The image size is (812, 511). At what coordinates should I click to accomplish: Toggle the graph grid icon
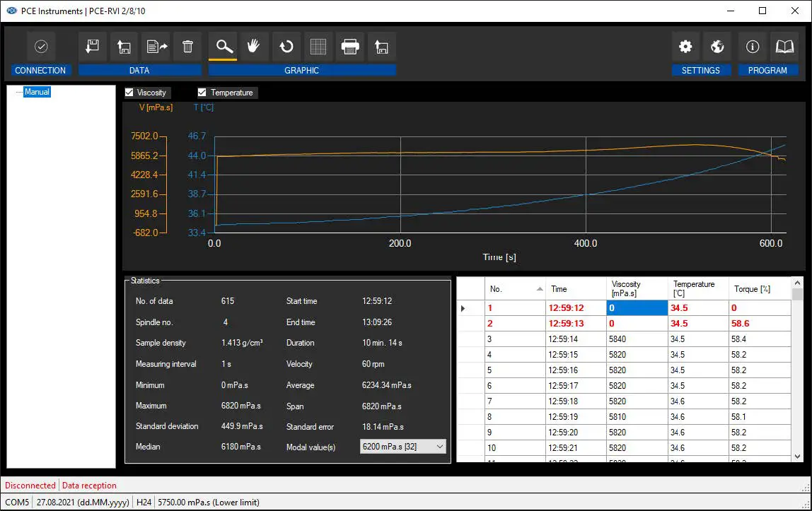tap(318, 47)
